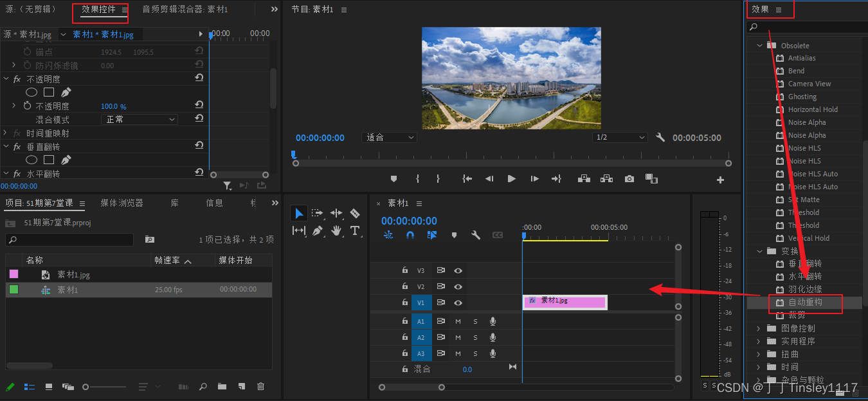Open the Button Editor plus icon

720,180
